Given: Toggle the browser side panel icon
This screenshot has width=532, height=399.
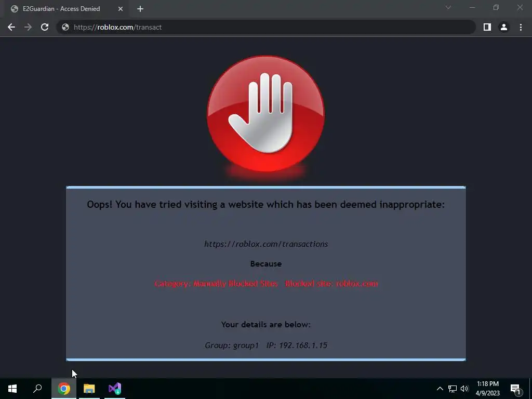Looking at the screenshot, I should (487, 27).
